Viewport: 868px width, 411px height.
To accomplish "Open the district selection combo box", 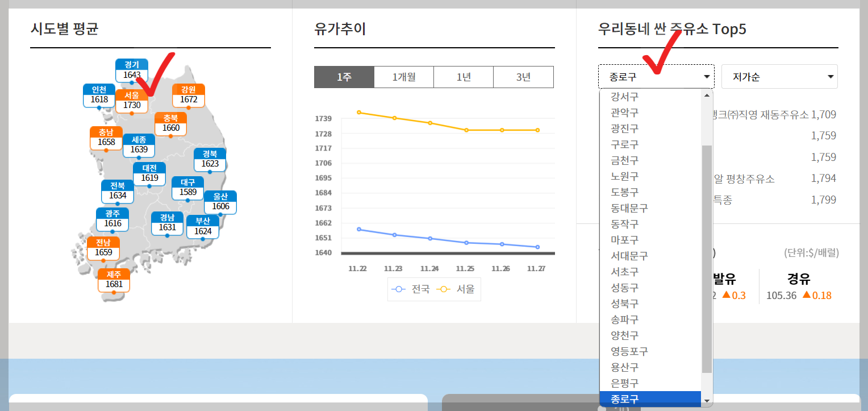I will 656,76.
